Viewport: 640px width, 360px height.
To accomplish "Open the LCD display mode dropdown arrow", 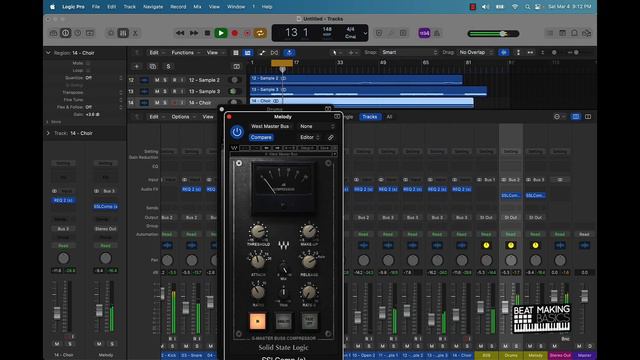I will click(365, 33).
